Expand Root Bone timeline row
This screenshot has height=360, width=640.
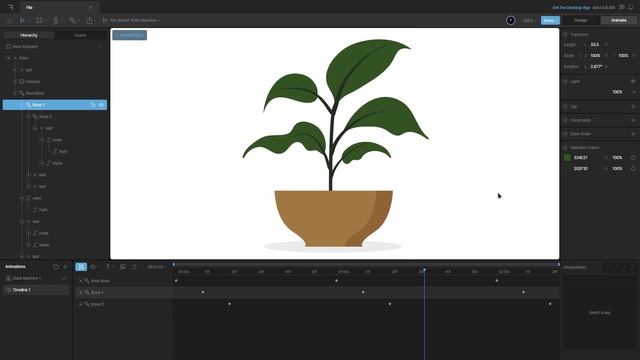click(80, 281)
